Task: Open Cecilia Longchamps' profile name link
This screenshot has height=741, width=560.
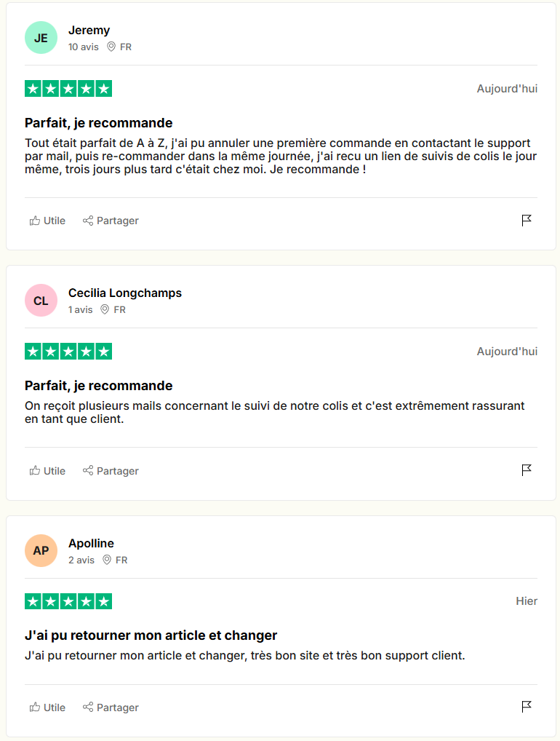Action: tap(125, 293)
